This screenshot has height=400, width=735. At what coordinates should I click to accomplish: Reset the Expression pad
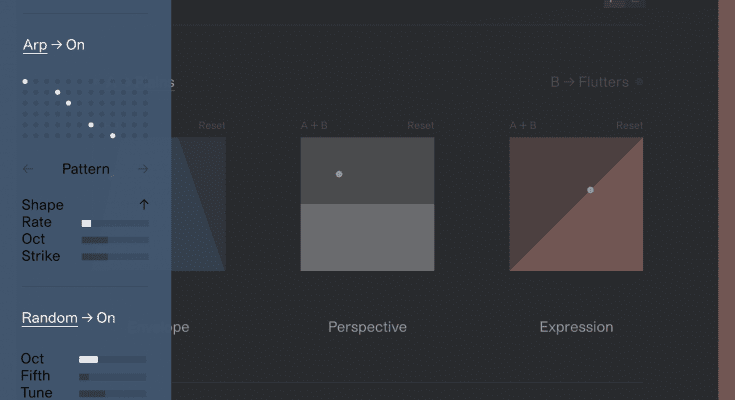(629, 126)
